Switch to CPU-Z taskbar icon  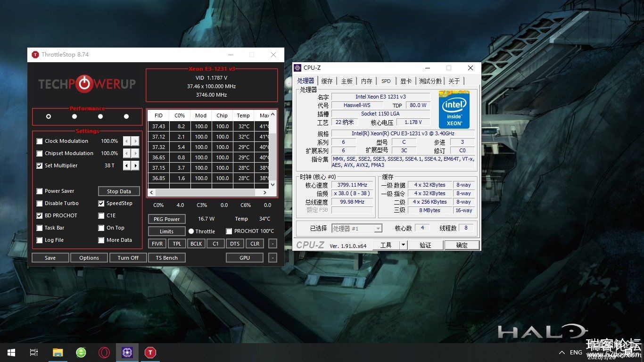127,352
